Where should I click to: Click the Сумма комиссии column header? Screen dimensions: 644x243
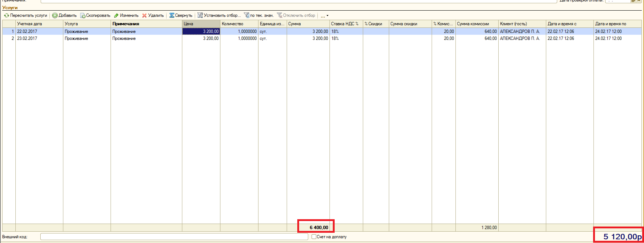pos(477,24)
